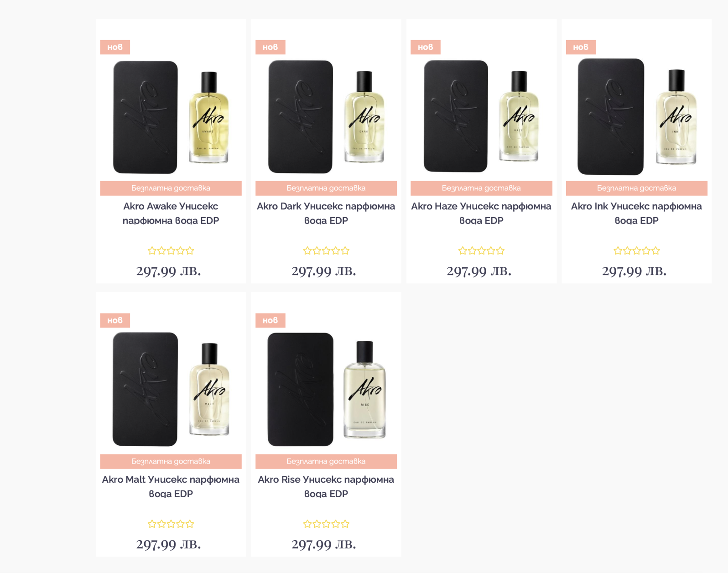The height and width of the screenshot is (573, 728).
Task: Go to Akro Malt product title link
Action: coord(171,486)
